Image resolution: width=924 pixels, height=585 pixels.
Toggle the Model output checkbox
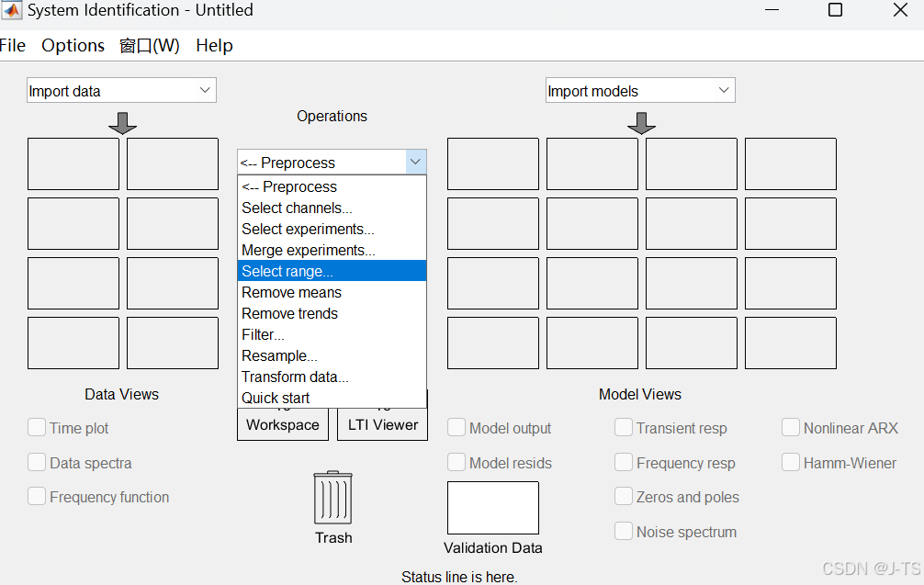pyautogui.click(x=456, y=427)
